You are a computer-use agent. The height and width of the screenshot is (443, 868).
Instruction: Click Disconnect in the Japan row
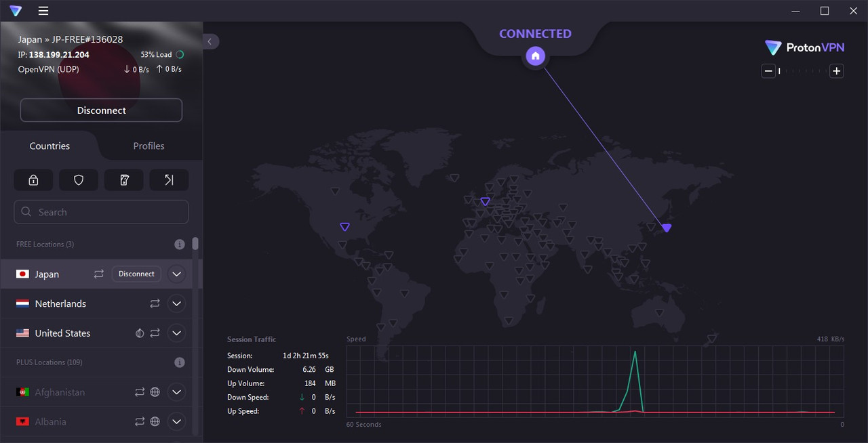click(x=136, y=274)
